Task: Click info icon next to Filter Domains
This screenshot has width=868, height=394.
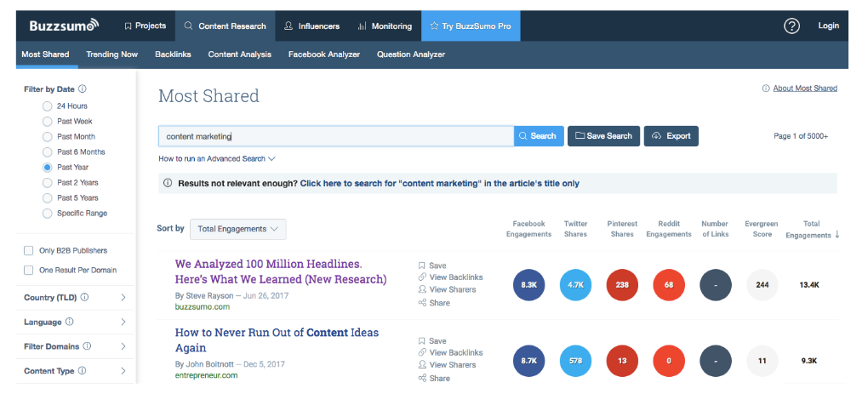Action: (87, 345)
